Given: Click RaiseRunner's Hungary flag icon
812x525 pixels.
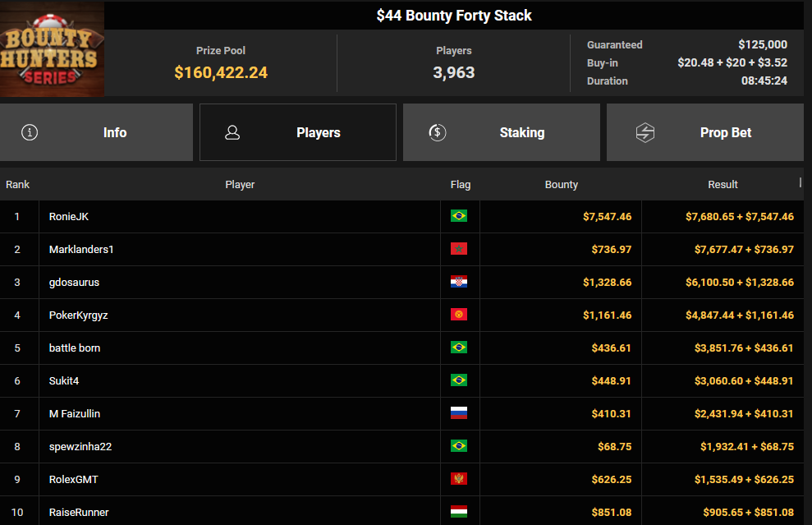Looking at the screenshot, I should click(x=459, y=512).
